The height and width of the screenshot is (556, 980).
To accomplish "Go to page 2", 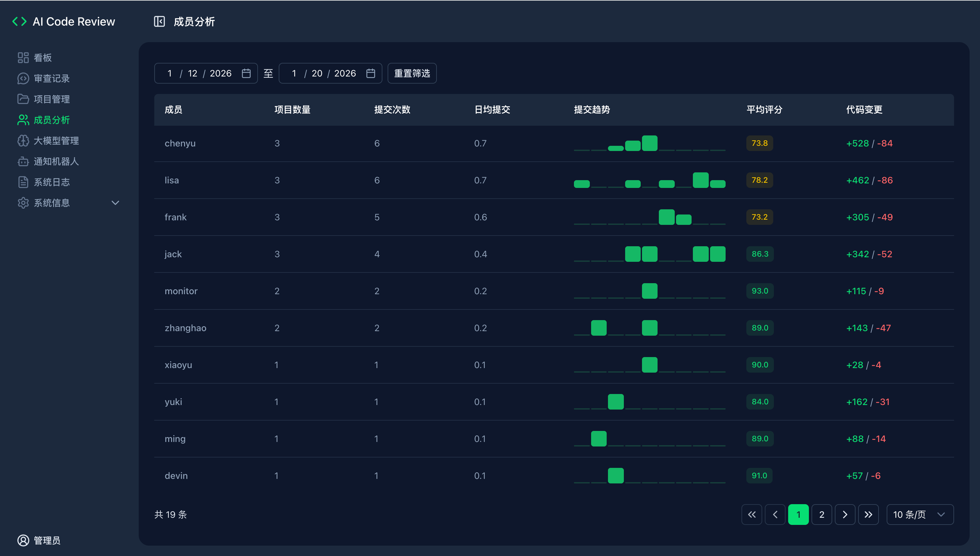I will tap(822, 515).
